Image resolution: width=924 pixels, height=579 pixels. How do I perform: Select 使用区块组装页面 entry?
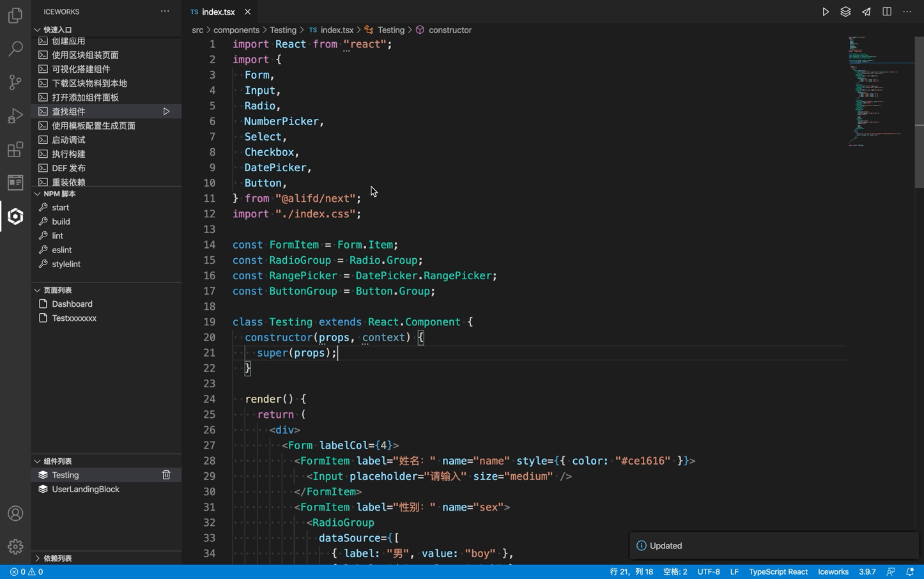coord(106,55)
